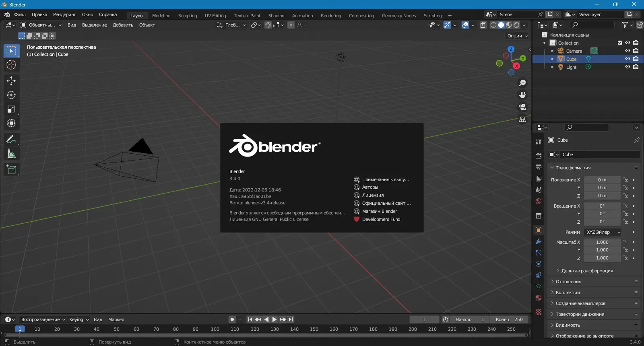644x346 pixels.
Task: Activate the Transform tool
Action: pos(11,123)
